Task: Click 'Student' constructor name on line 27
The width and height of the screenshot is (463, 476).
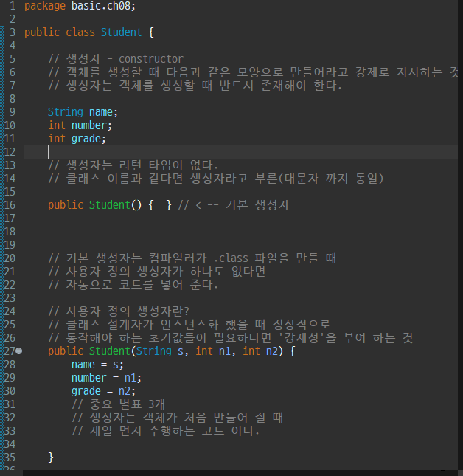Action: point(109,351)
